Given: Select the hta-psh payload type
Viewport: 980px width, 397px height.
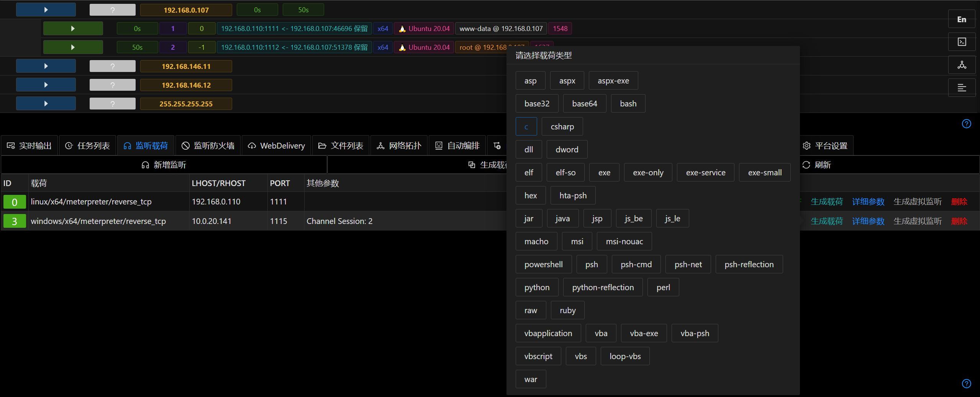Looking at the screenshot, I should click(573, 195).
